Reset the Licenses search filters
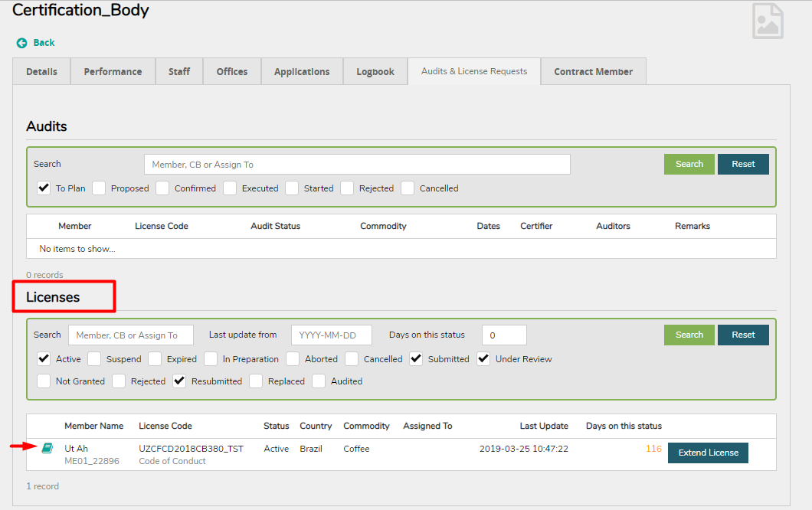This screenshot has width=812, height=510. point(742,335)
